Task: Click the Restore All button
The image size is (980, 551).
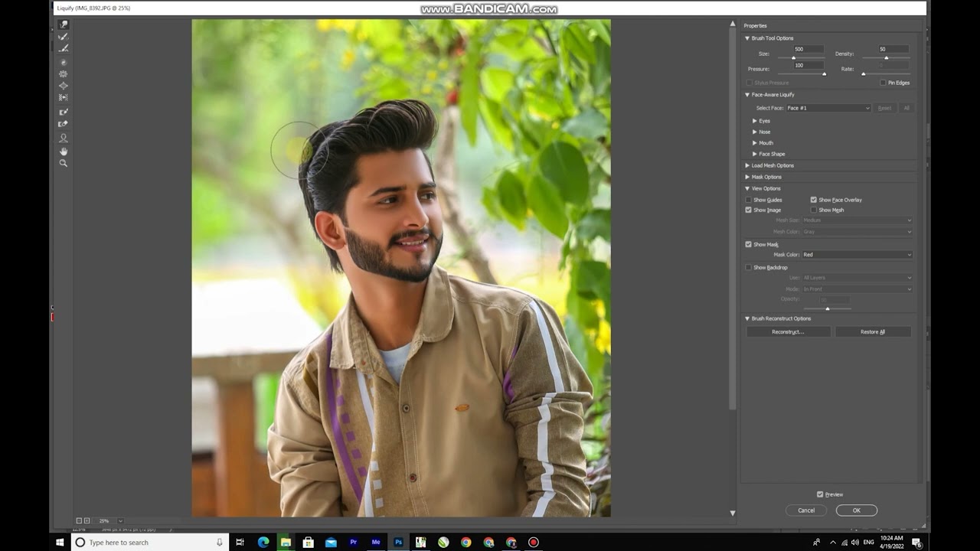Action: point(872,332)
